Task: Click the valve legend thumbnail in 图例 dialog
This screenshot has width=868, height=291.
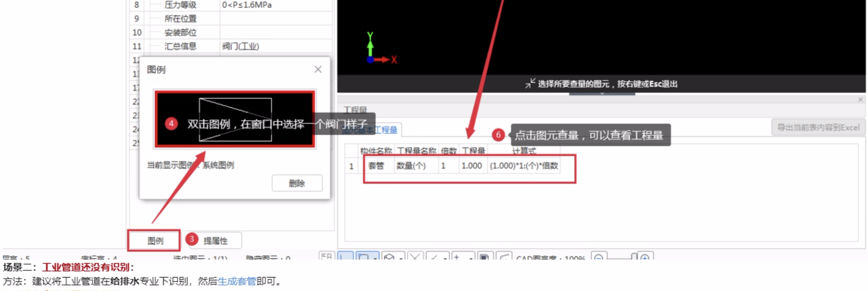Action: coord(235,119)
